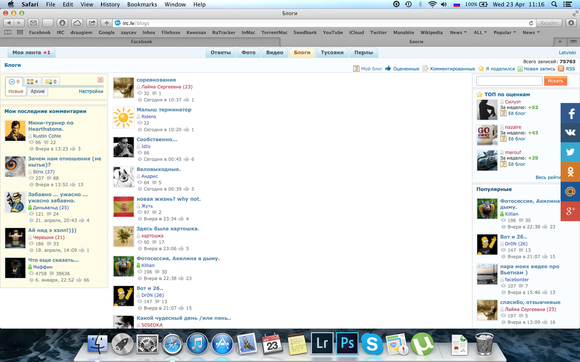Share via Odnoklassniki orange sidebar icon

[x=570, y=172]
